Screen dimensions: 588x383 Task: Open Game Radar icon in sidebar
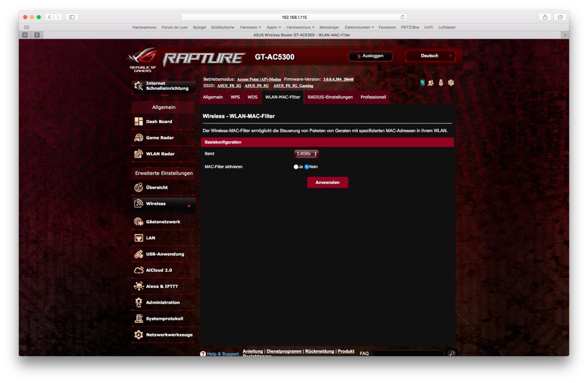139,138
